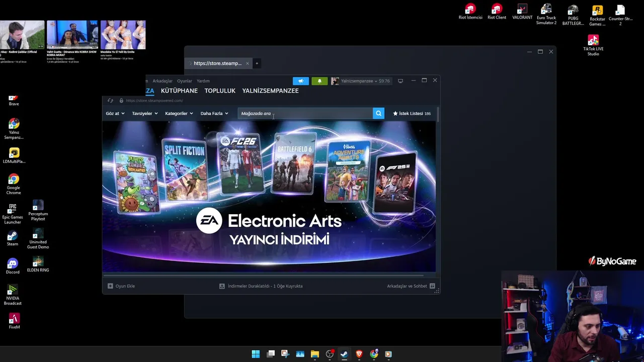
Task: Click the lock icon beside store URL
Action: [121, 101]
